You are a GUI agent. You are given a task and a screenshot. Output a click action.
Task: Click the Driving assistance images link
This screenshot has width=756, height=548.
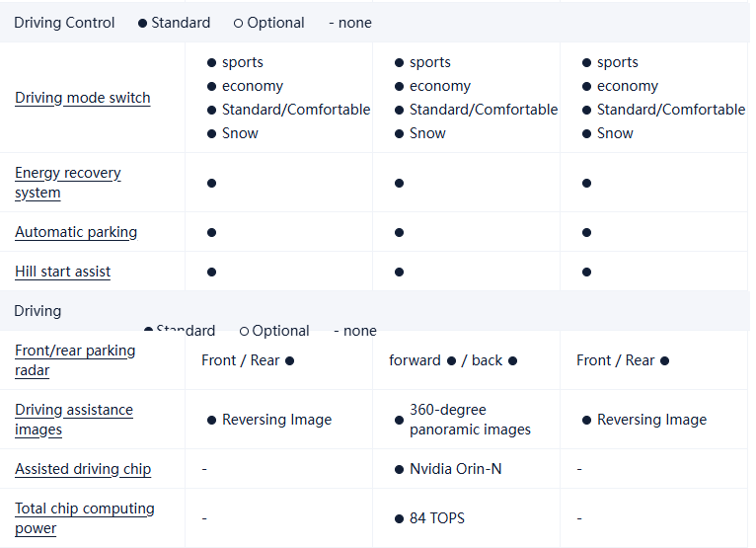point(73,420)
